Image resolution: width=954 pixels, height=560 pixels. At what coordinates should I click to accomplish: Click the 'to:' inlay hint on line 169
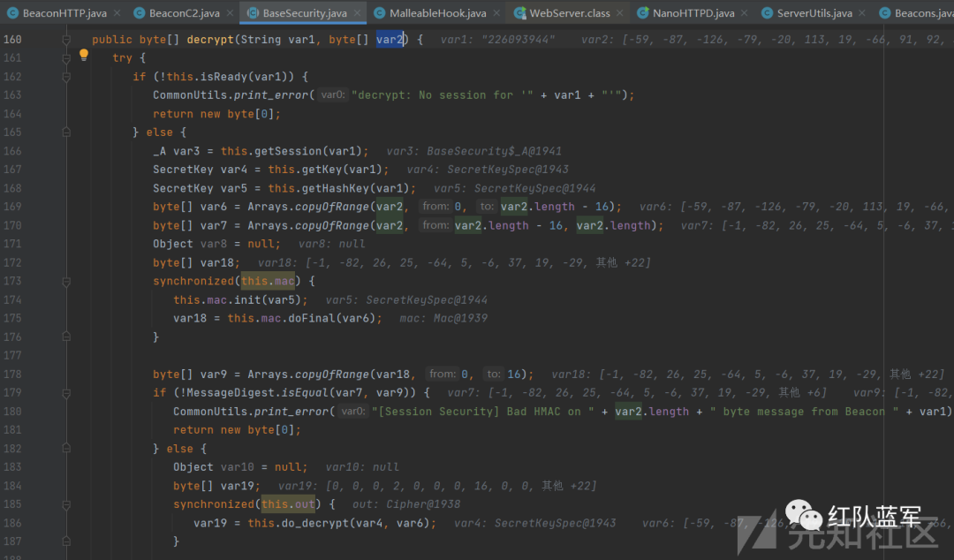click(x=488, y=207)
